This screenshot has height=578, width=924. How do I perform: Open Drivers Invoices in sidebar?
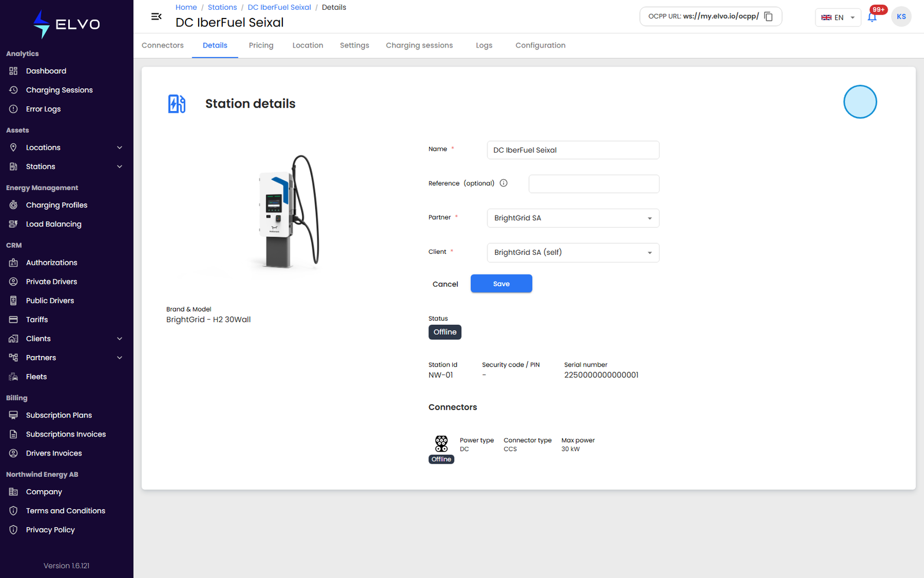(54, 454)
